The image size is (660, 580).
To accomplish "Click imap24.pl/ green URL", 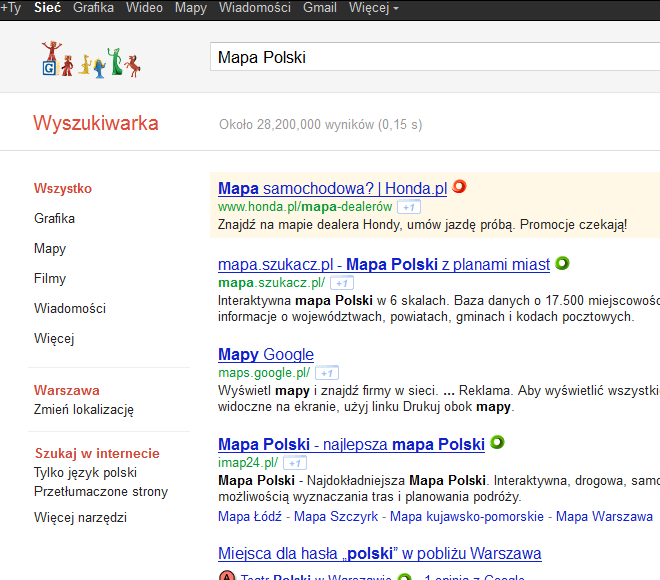I will pos(248,463).
